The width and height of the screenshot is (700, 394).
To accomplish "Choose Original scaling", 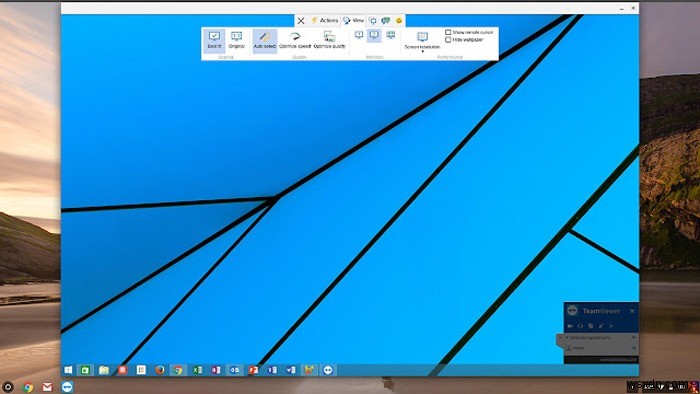I will tap(237, 40).
